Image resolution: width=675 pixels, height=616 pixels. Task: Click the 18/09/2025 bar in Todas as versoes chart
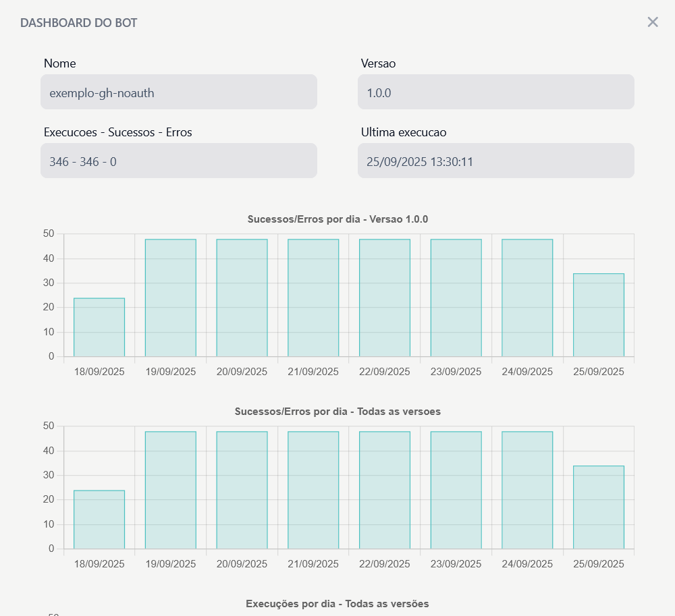(99, 520)
